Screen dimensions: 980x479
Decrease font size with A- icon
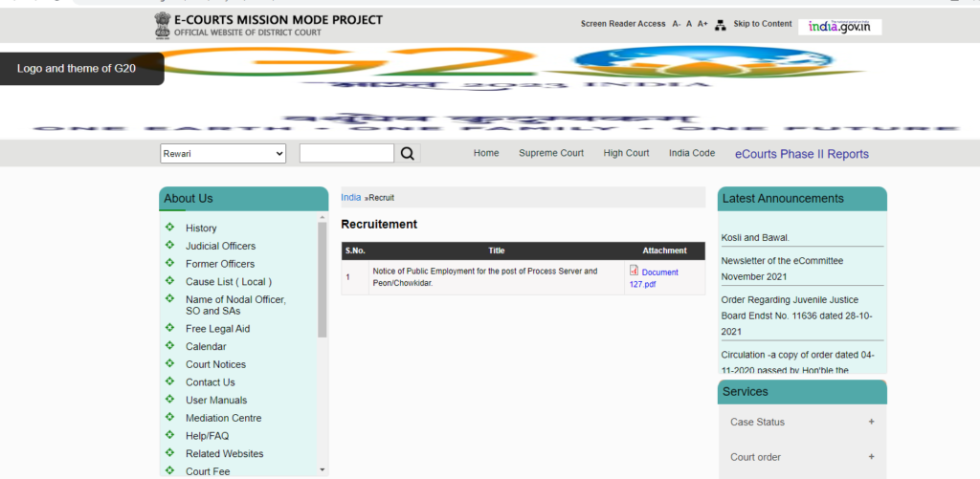(677, 24)
